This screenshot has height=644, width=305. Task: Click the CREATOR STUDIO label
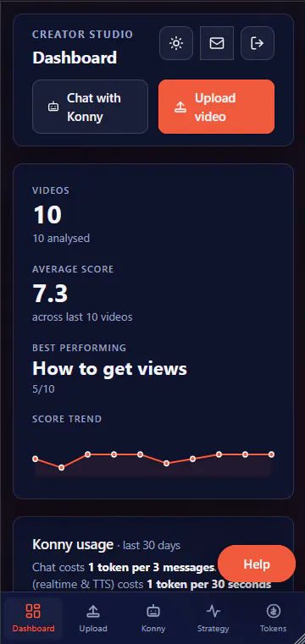[83, 35]
